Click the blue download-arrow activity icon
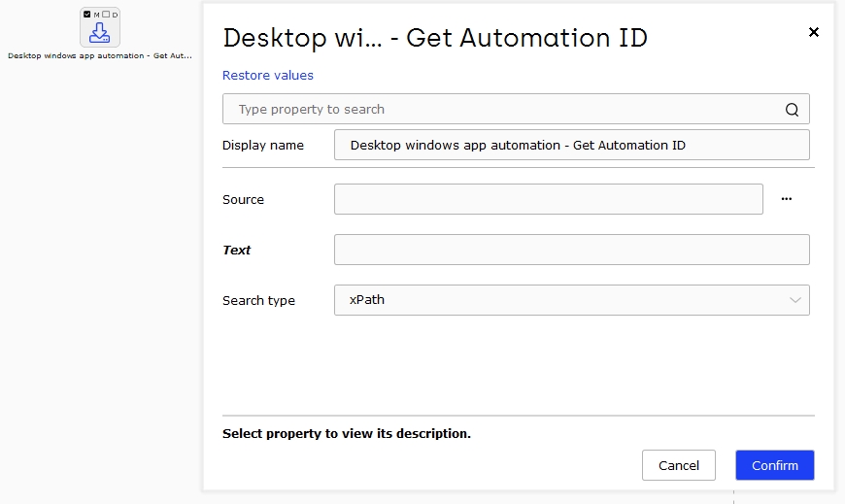This screenshot has width=845, height=504. click(100, 32)
